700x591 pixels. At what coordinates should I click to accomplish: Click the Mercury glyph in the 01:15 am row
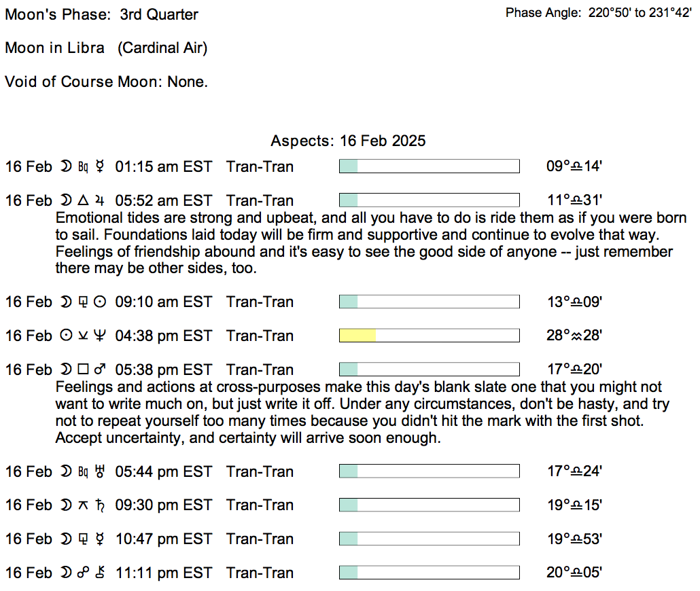pyautogui.click(x=101, y=166)
